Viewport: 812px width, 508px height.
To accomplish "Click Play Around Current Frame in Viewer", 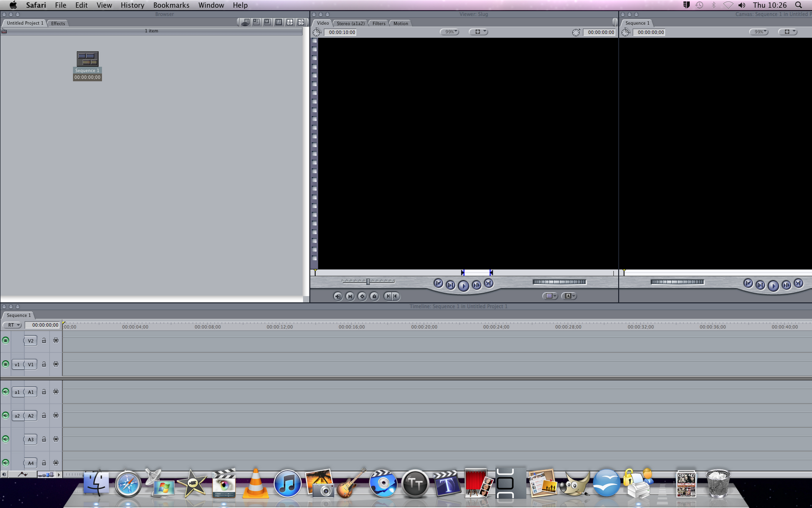I will [x=476, y=285].
